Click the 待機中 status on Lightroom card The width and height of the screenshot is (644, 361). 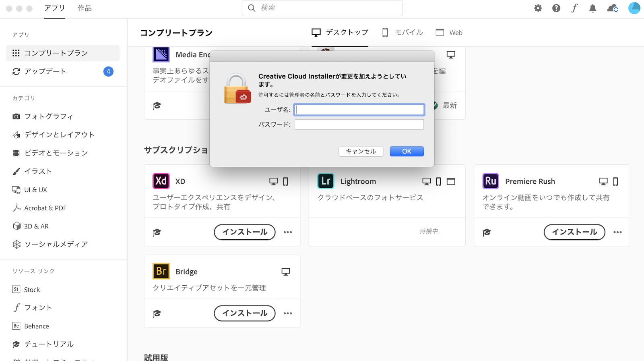[430, 231]
